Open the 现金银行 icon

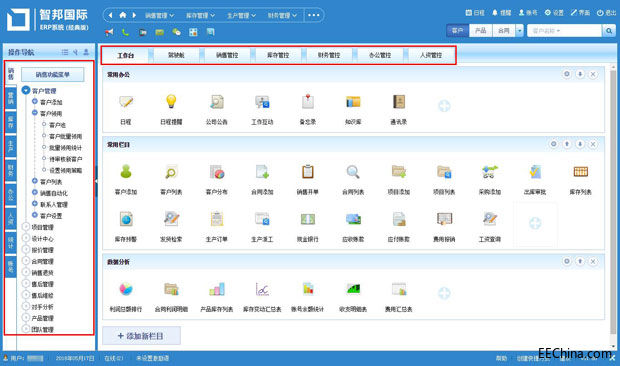pyautogui.click(x=308, y=219)
